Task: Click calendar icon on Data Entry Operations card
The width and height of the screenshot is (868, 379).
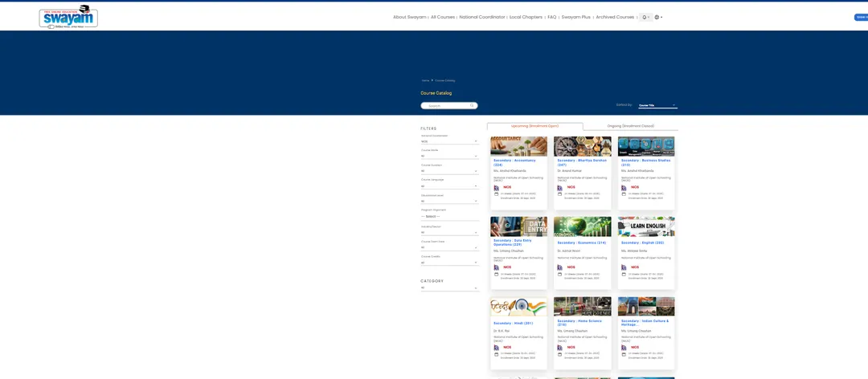Action: 497,275
